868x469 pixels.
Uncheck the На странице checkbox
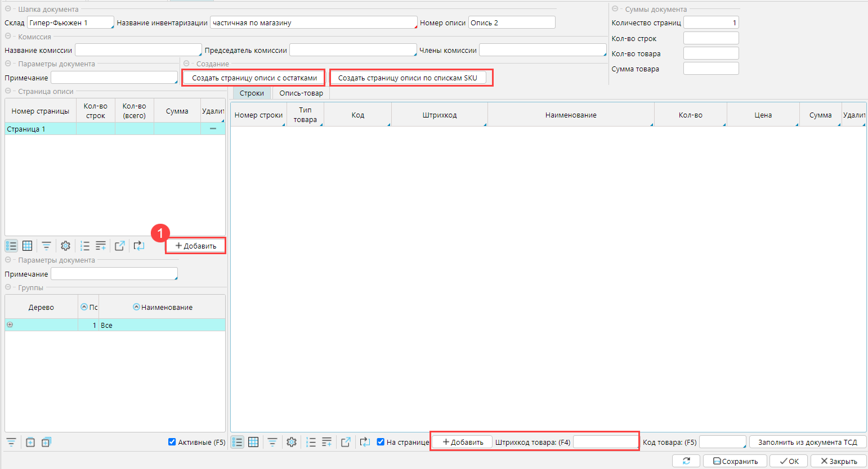click(x=381, y=442)
